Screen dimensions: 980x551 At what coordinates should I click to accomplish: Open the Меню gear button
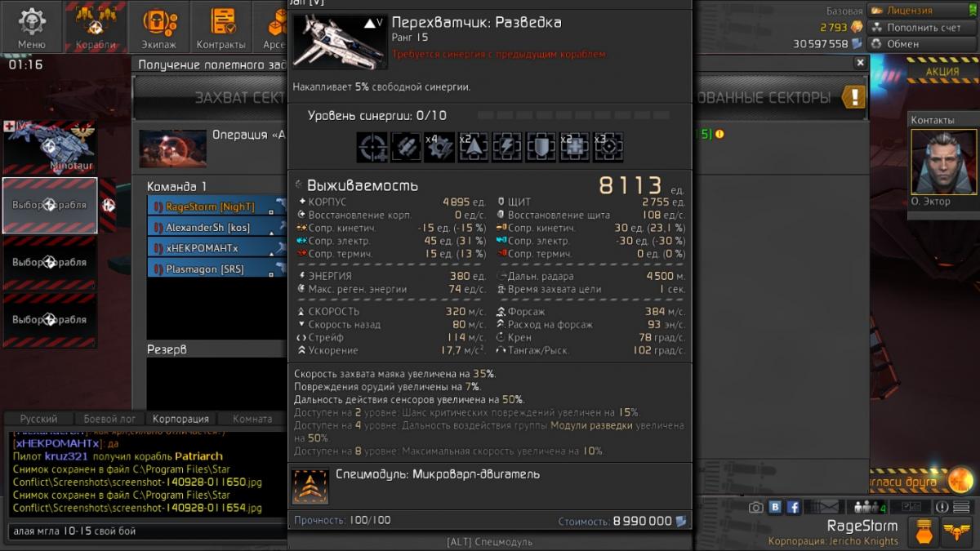(x=32, y=27)
